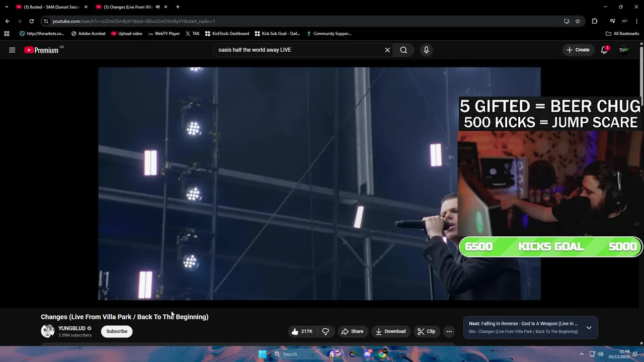Image resolution: width=644 pixels, height=362 pixels.
Task: Open the YouTube account avatar menu
Action: pos(624,50)
